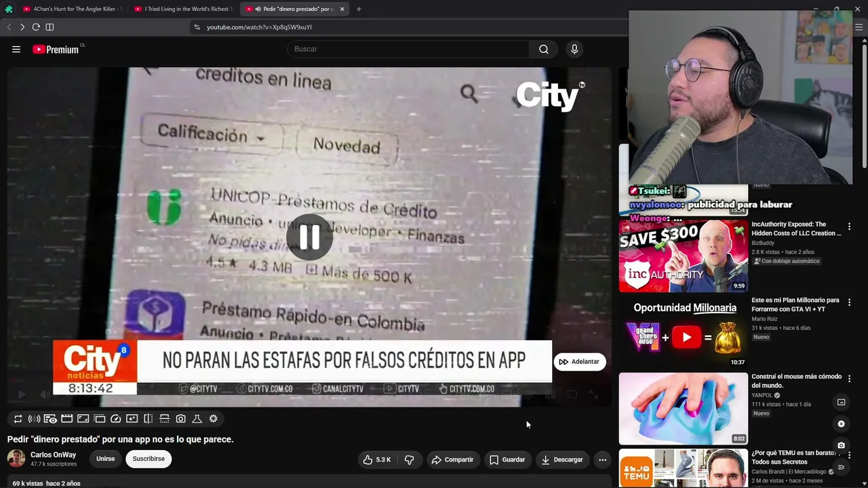The image size is (868, 488).
Task: Open the browser menu icon at the top right
Action: [x=859, y=27]
